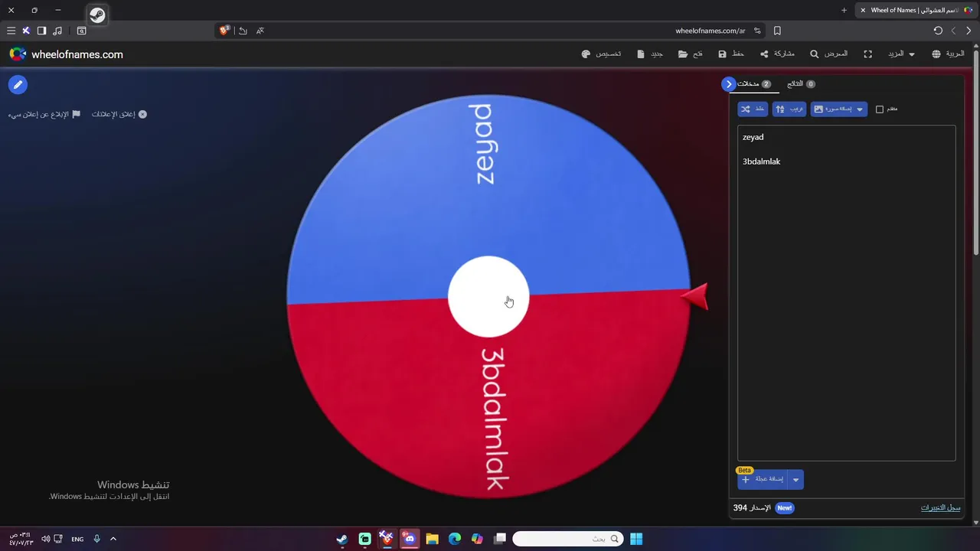This screenshot has height=551, width=980.
Task: Open the Customize palette option
Action: (601, 54)
